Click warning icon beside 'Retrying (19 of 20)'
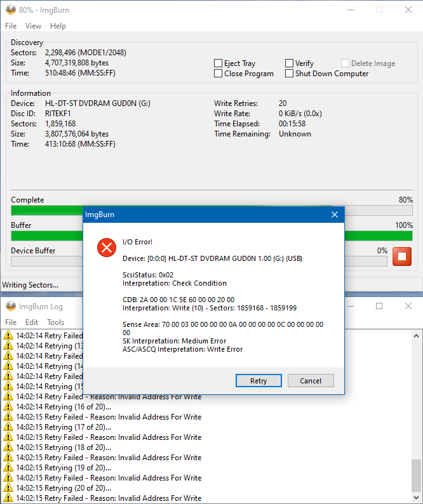Image resolution: width=423 pixels, height=504 pixels. click(x=8, y=468)
